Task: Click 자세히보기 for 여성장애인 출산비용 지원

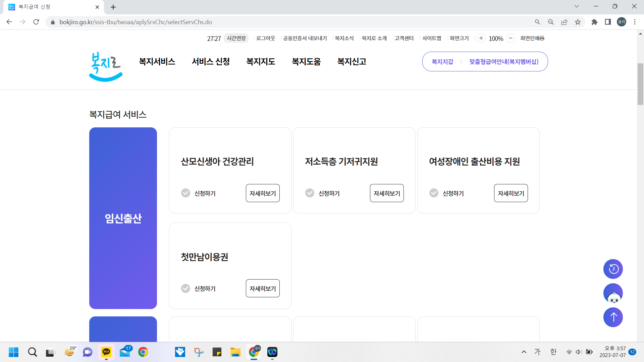Action: [511, 193]
